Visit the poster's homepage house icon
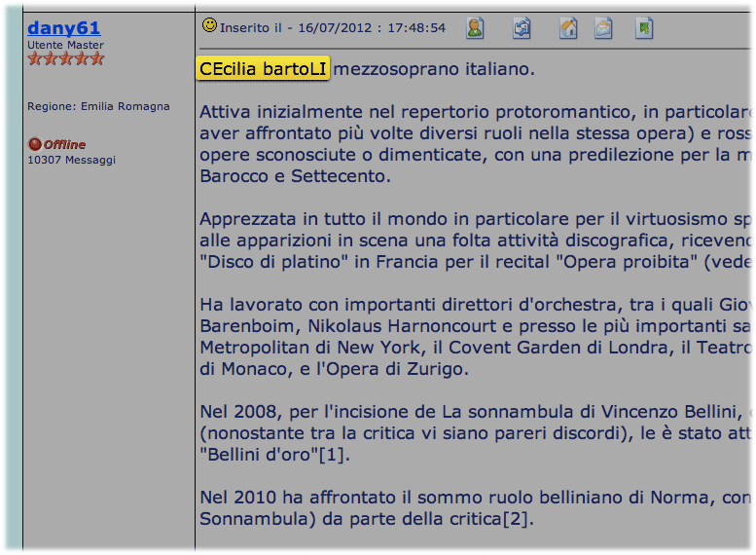This screenshot has width=756, height=555. coord(568,28)
